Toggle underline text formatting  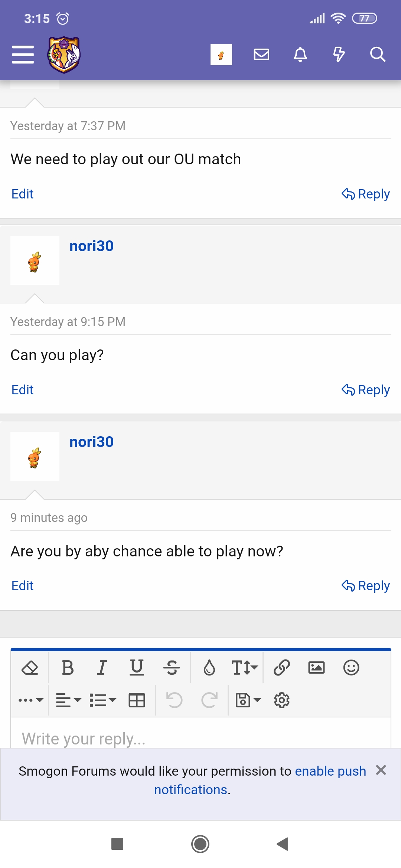(137, 668)
